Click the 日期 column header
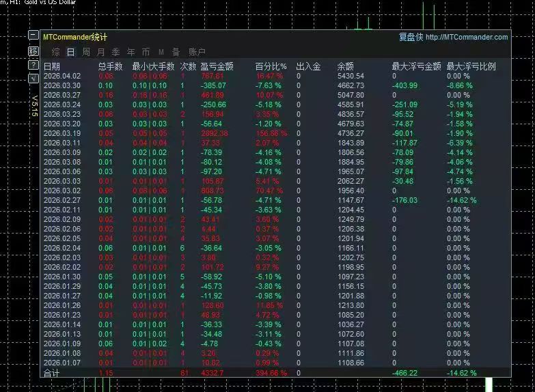The image size is (535, 392). click(52, 66)
